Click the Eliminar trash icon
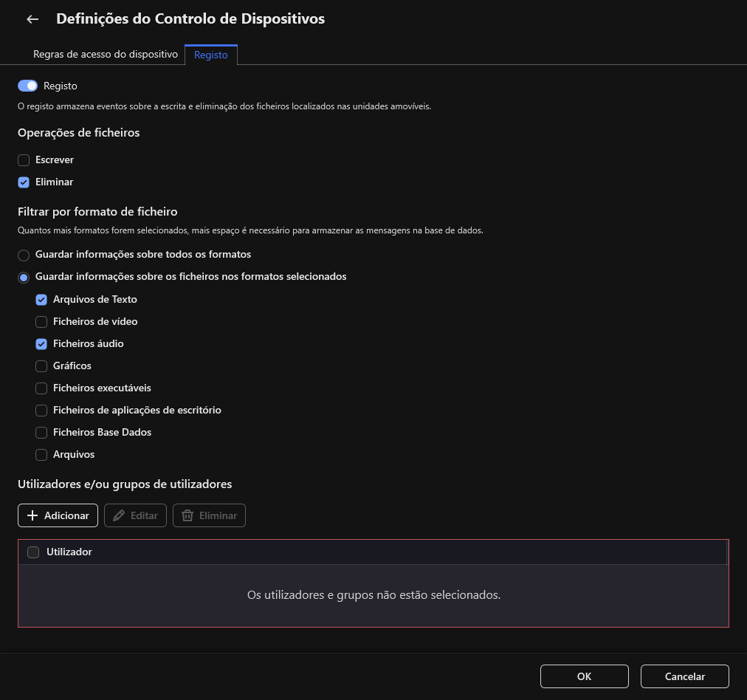Image resolution: width=747 pixels, height=700 pixels. point(187,515)
